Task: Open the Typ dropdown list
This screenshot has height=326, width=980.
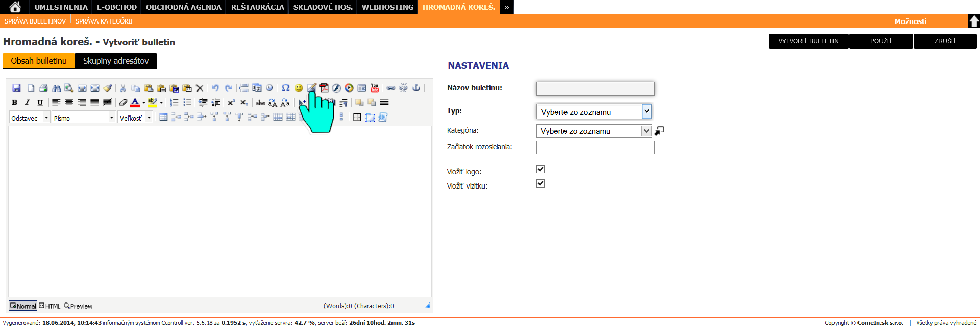Action: click(x=594, y=112)
